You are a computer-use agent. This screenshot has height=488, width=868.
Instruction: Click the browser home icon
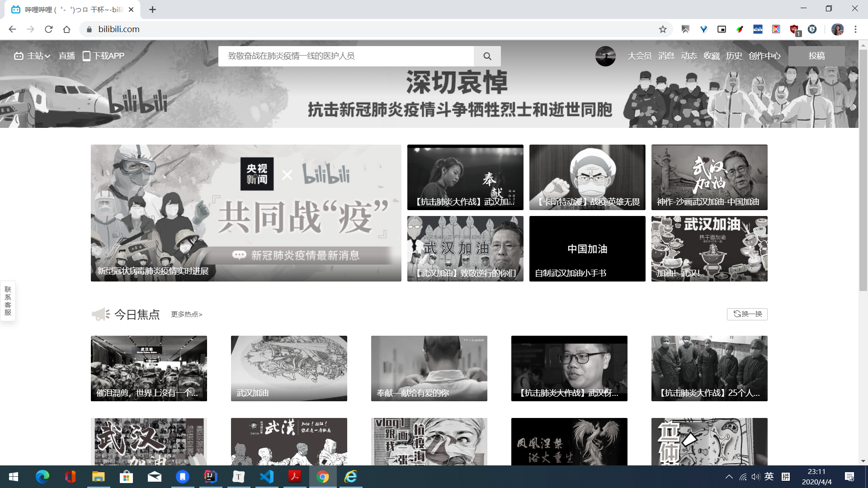tap(66, 29)
